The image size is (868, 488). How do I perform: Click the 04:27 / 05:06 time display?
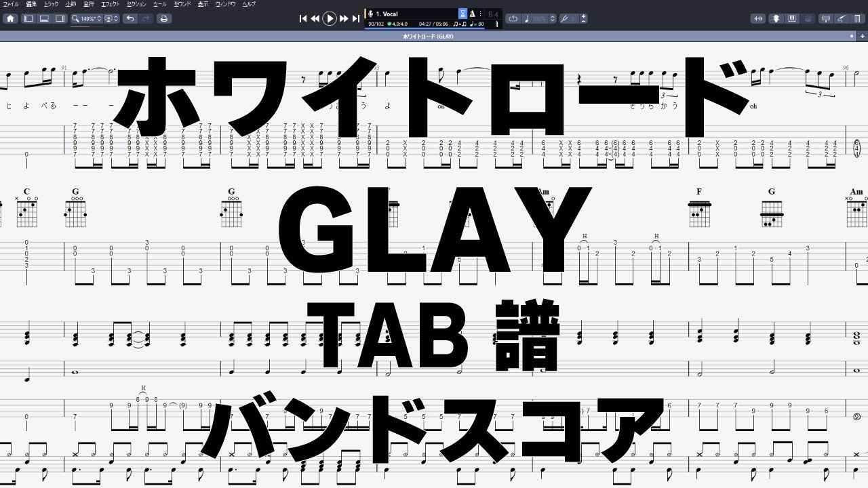432,24
